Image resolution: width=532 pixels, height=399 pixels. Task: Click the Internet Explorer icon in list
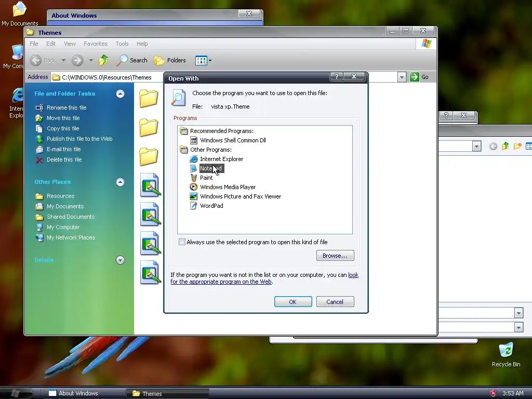(193, 159)
